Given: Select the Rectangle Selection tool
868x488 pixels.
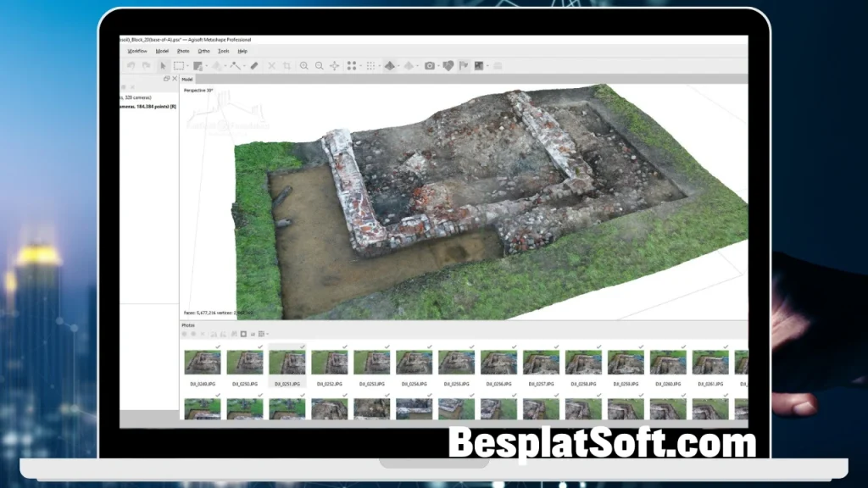Looking at the screenshot, I should [177, 65].
